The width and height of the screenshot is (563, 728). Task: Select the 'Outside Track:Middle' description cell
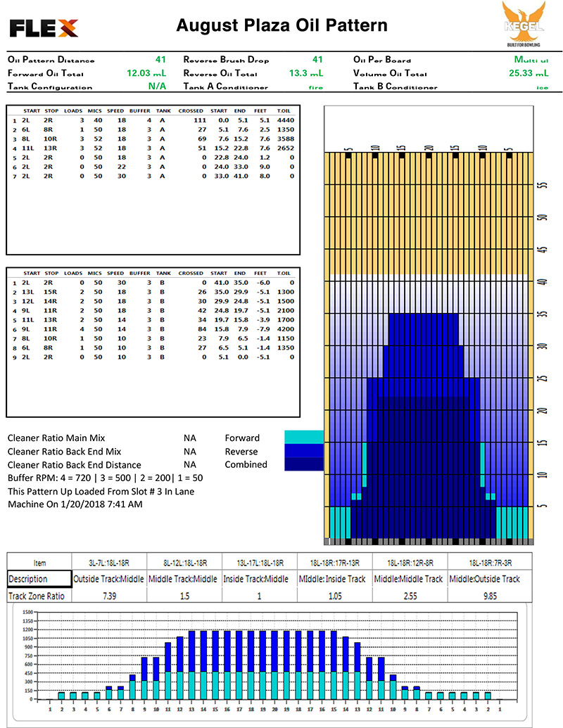(108, 579)
